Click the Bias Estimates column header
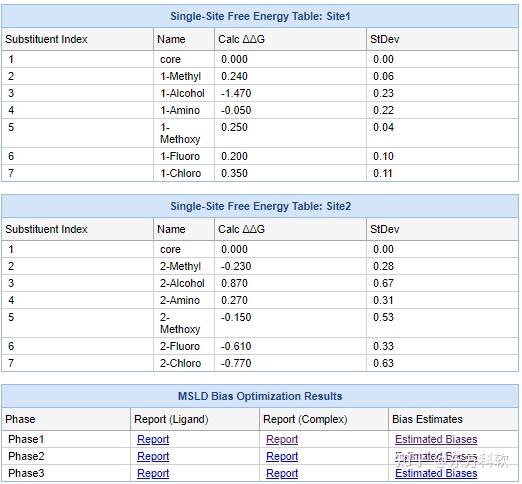 [x=427, y=419]
